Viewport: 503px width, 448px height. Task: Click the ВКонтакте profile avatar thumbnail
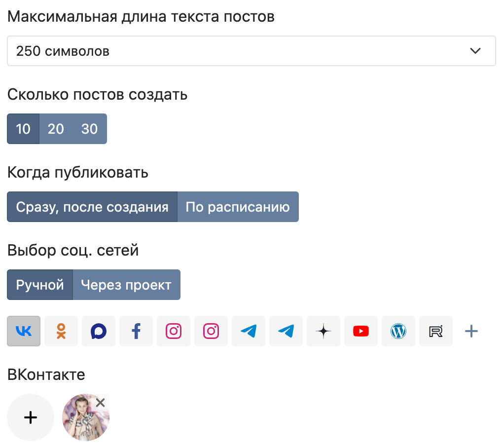point(83,420)
